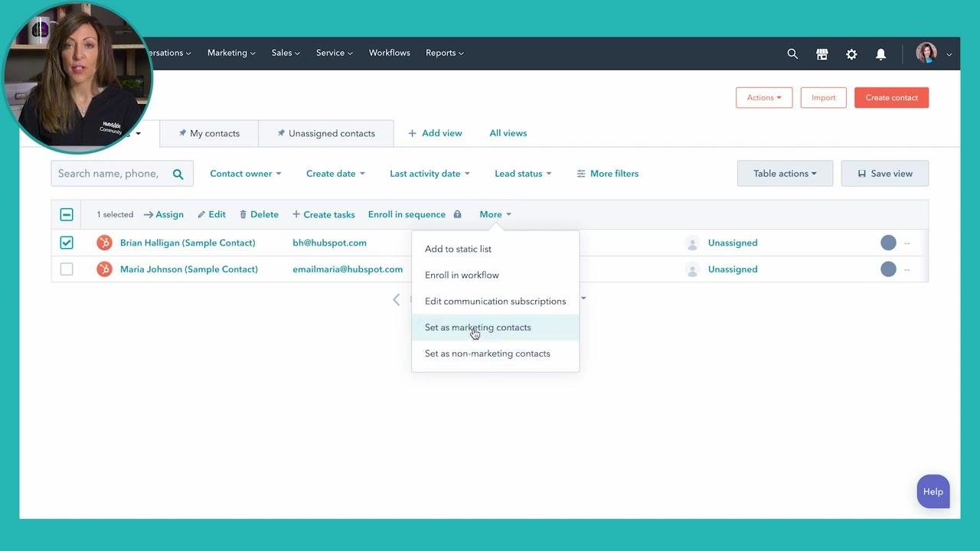
Task: Open the search magnifier in top navigation
Action: coord(792,54)
